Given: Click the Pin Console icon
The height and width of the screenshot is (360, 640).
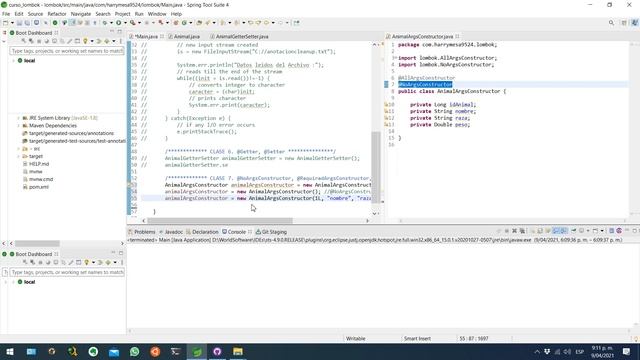Looking at the screenshot, I should point(573,231).
